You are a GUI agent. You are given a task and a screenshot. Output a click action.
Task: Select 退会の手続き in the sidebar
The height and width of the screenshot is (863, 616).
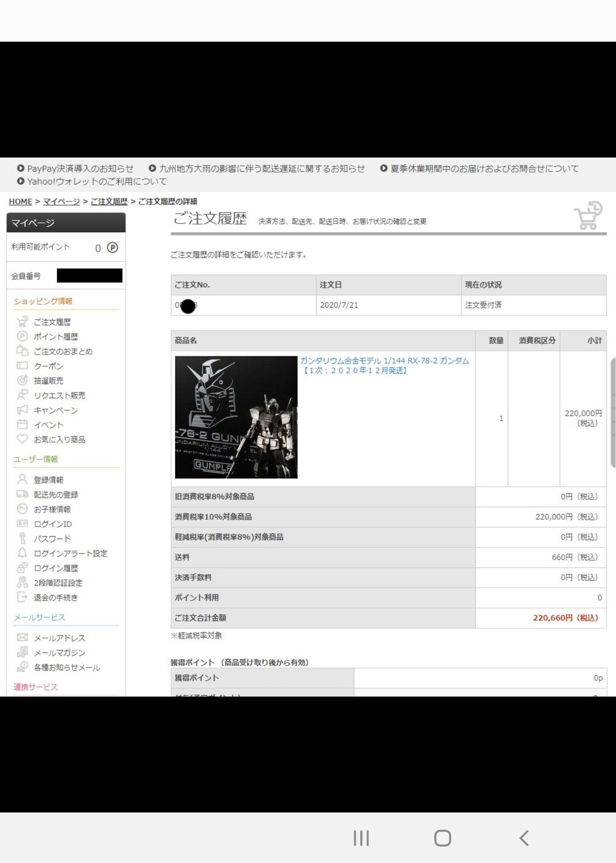(56, 598)
